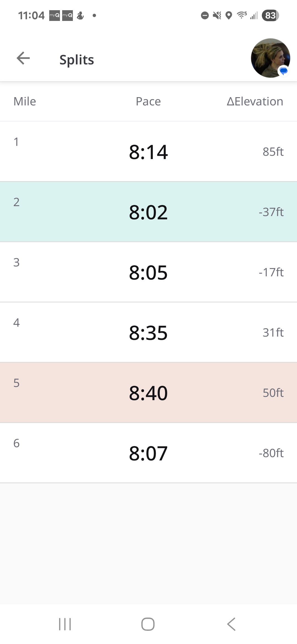Open Android recent apps button
The width and height of the screenshot is (297, 644).
(65, 624)
